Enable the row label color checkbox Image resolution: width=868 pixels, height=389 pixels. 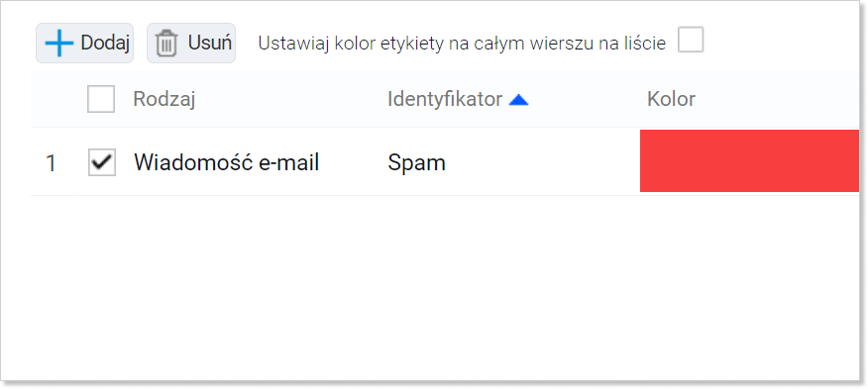(x=691, y=40)
